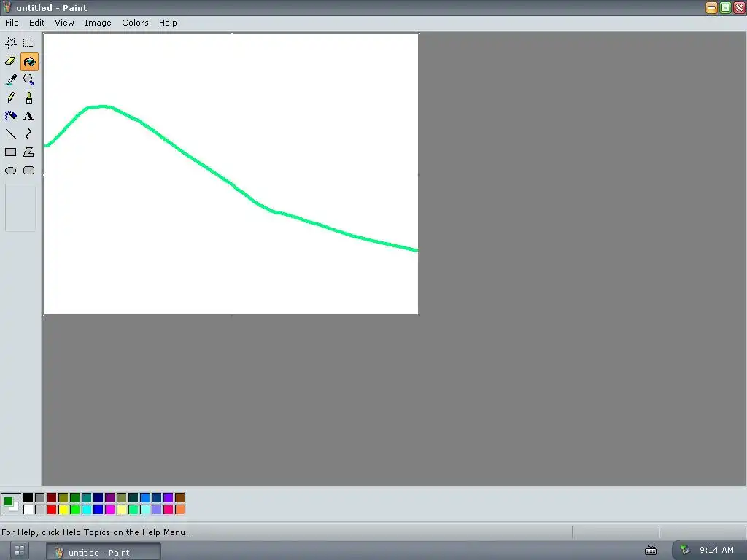This screenshot has width=747, height=560.
Task: Click the current foreground/background color indicator
Action: pyautogui.click(x=10, y=503)
